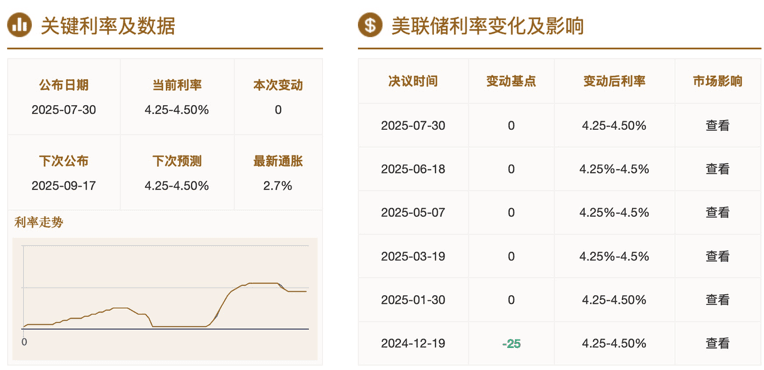Click the 下次公布 date 2025-09-17
764x370 pixels.
pyautogui.click(x=64, y=186)
